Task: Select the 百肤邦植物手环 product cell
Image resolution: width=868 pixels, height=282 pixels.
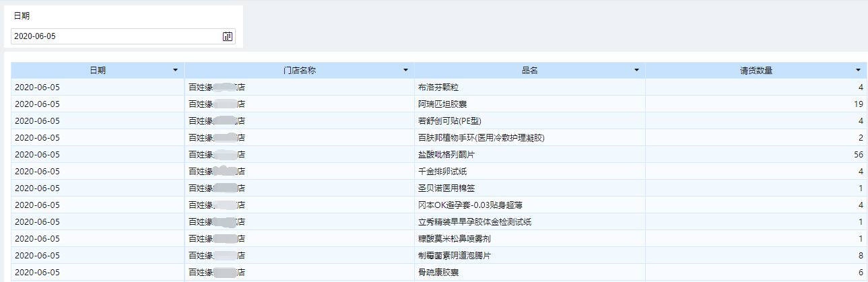Action: click(530, 137)
